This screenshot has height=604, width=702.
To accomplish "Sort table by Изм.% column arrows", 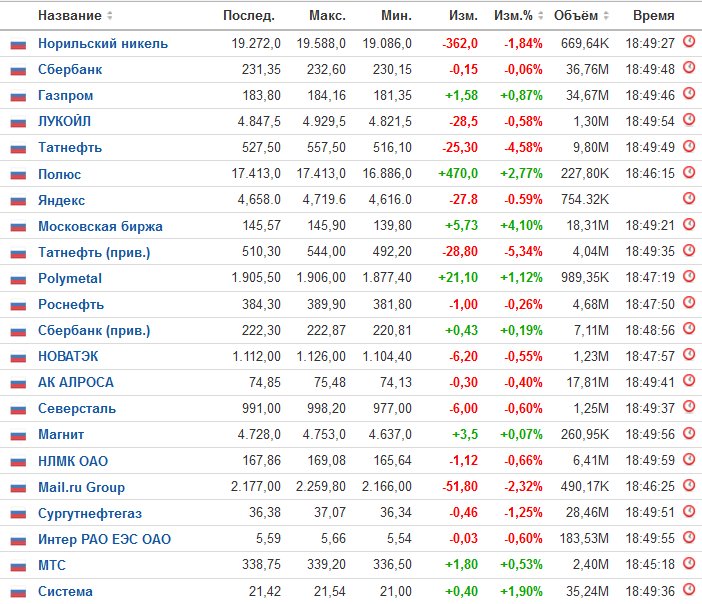I will [x=540, y=16].
